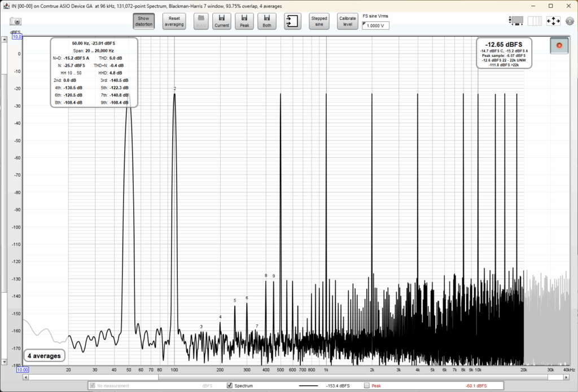Click the vertical scrollbar thumb

(4, 183)
